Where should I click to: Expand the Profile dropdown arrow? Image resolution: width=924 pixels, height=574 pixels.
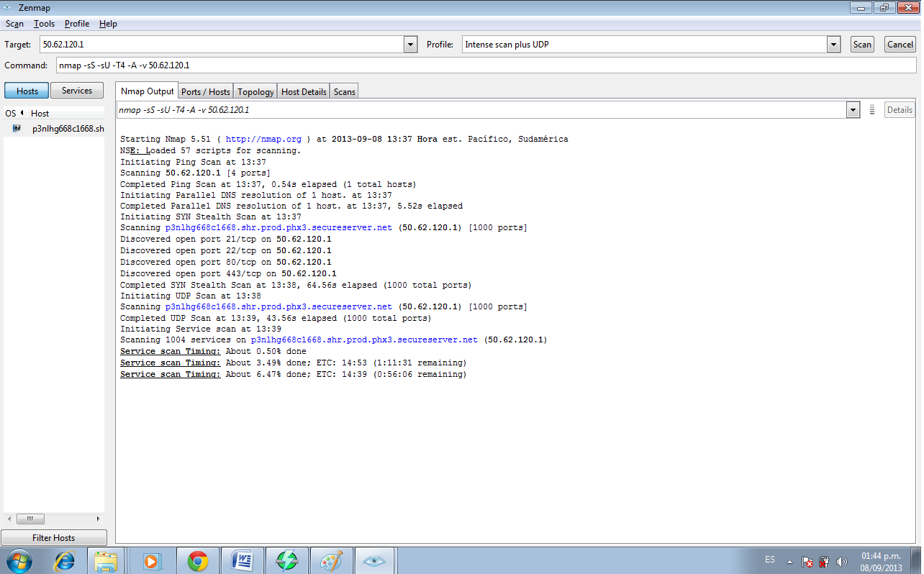834,45
